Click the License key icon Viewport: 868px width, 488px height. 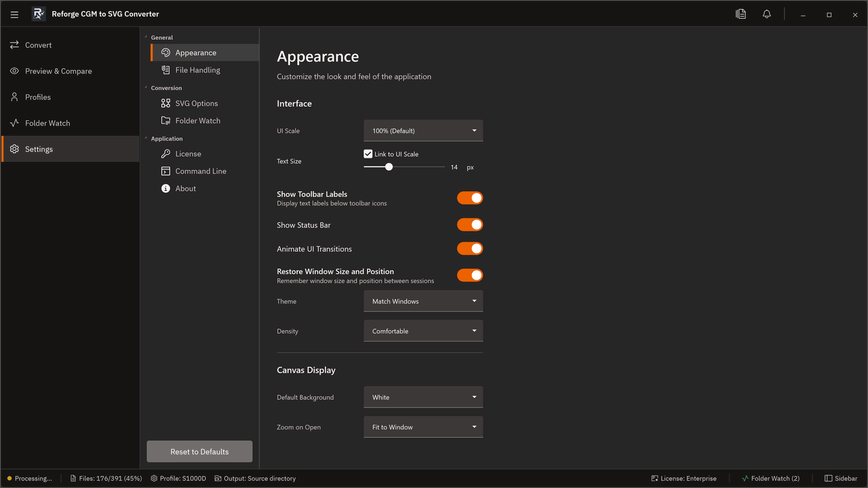pos(166,154)
